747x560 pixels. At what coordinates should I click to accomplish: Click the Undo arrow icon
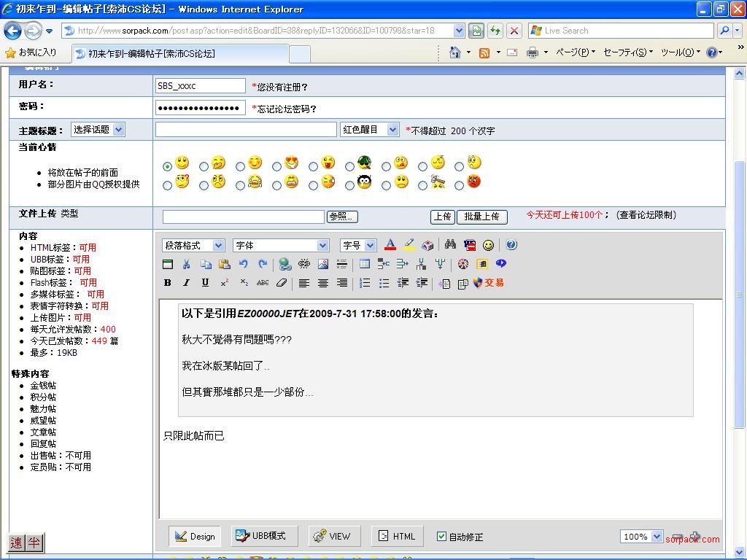coord(244,264)
